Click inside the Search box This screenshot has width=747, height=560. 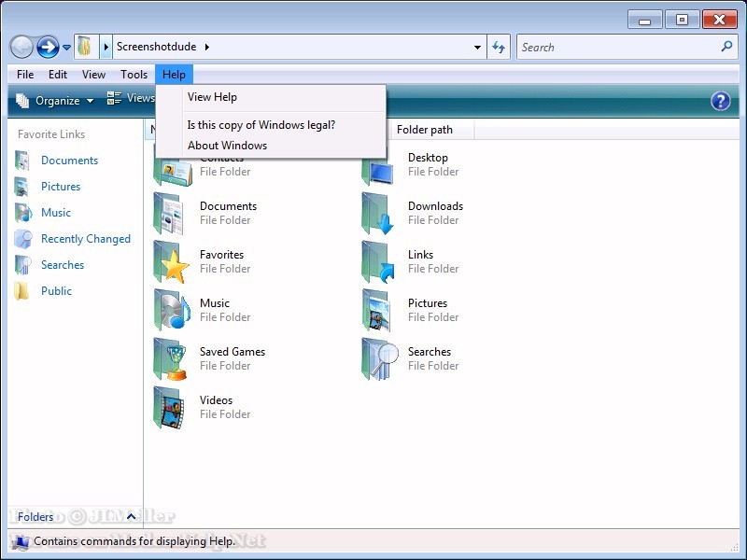click(618, 48)
